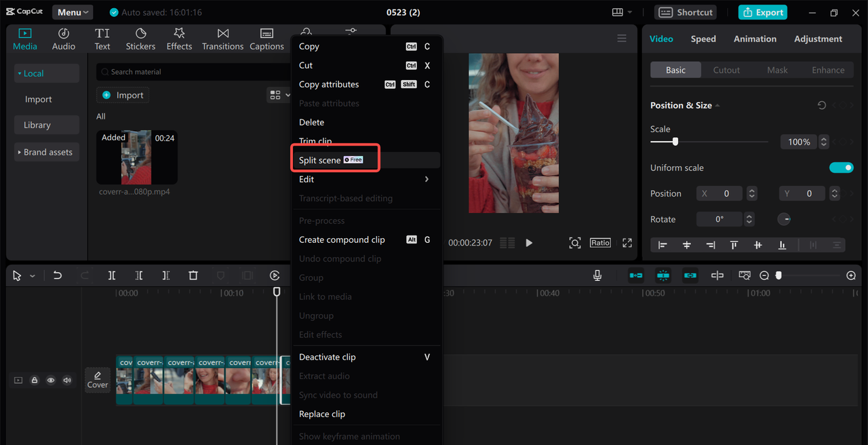Click the Split tool in timeline toolbar

point(112,275)
